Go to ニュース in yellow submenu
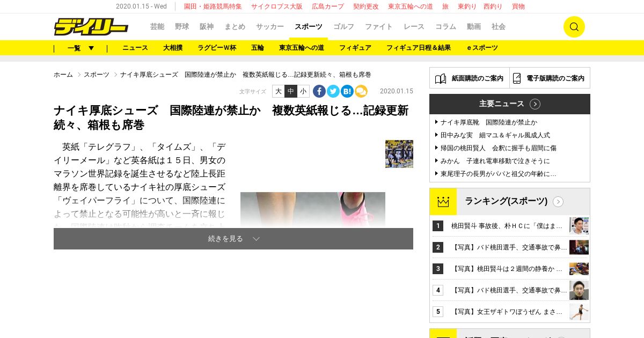Image resolution: width=644 pixels, height=338 pixels. coord(135,48)
